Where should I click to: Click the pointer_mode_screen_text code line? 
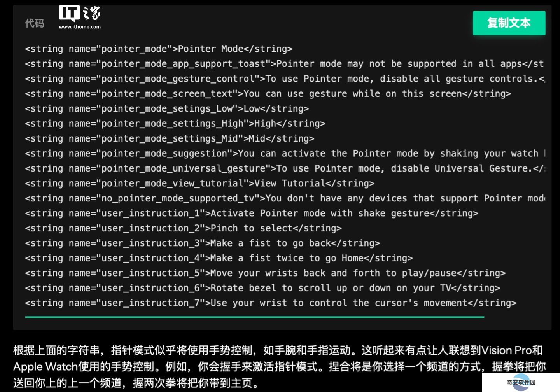point(268,94)
